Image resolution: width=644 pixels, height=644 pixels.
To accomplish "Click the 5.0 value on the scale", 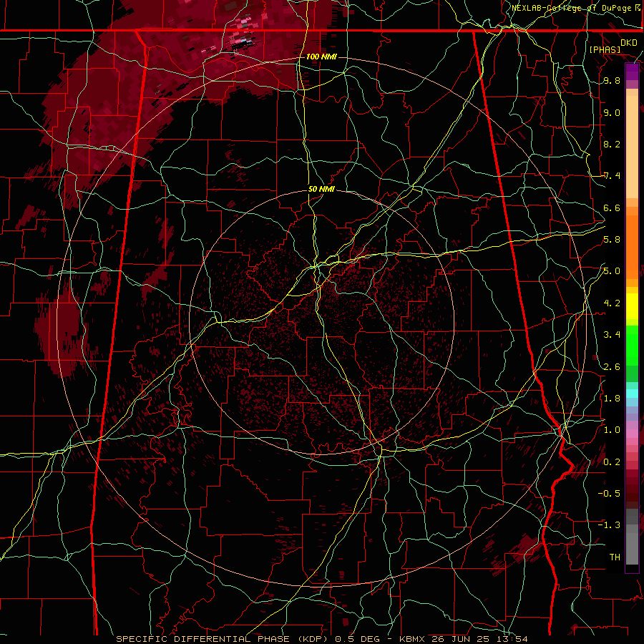I will (x=612, y=271).
